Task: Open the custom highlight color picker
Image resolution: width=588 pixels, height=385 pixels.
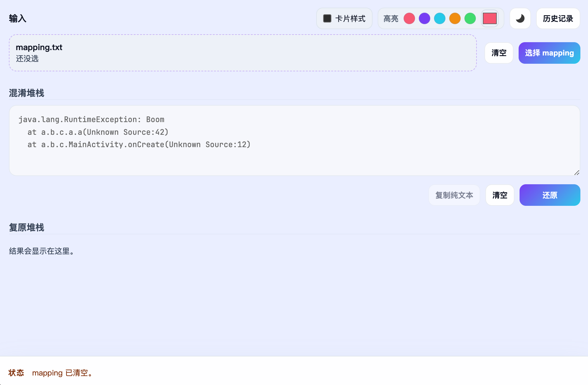Action: [490, 18]
